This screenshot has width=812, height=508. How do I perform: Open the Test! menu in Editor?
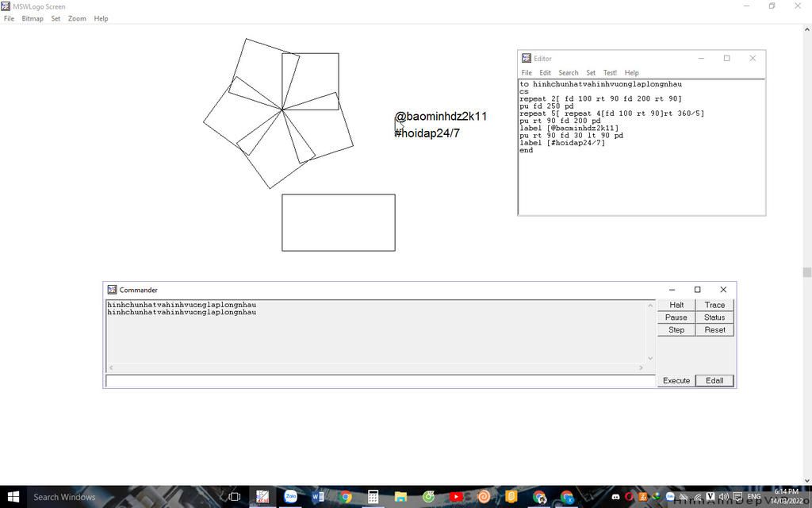click(610, 72)
